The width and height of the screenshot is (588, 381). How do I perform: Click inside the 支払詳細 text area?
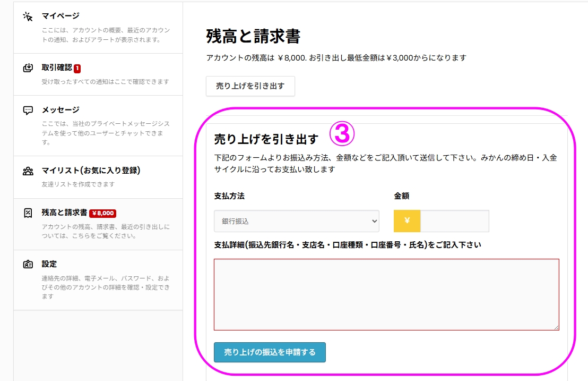point(386,292)
